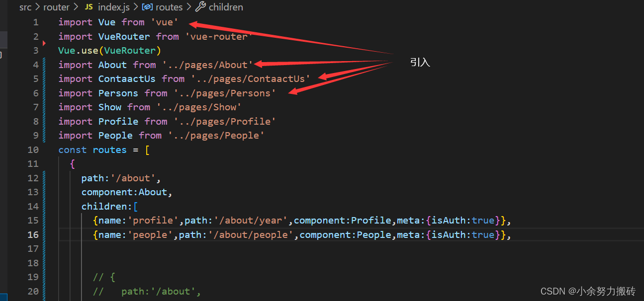Click VueRouter inside the Vue.use call
The image size is (644, 301).
point(130,50)
